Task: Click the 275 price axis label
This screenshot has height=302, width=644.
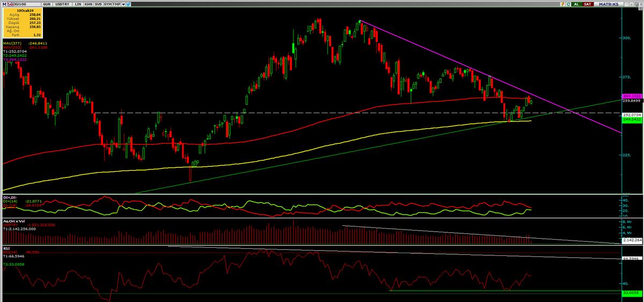Action: coord(626,77)
